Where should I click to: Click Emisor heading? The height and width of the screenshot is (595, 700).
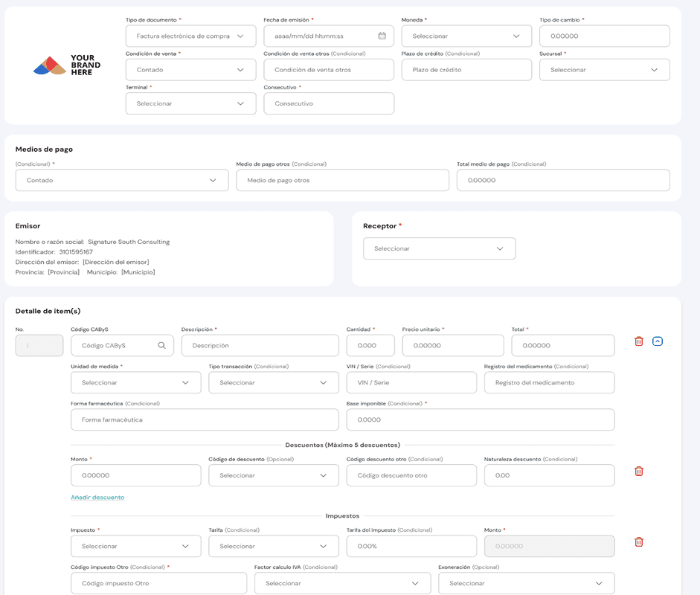click(x=28, y=226)
